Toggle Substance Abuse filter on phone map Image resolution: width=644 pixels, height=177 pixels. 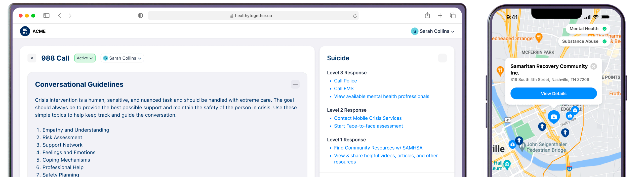click(584, 41)
